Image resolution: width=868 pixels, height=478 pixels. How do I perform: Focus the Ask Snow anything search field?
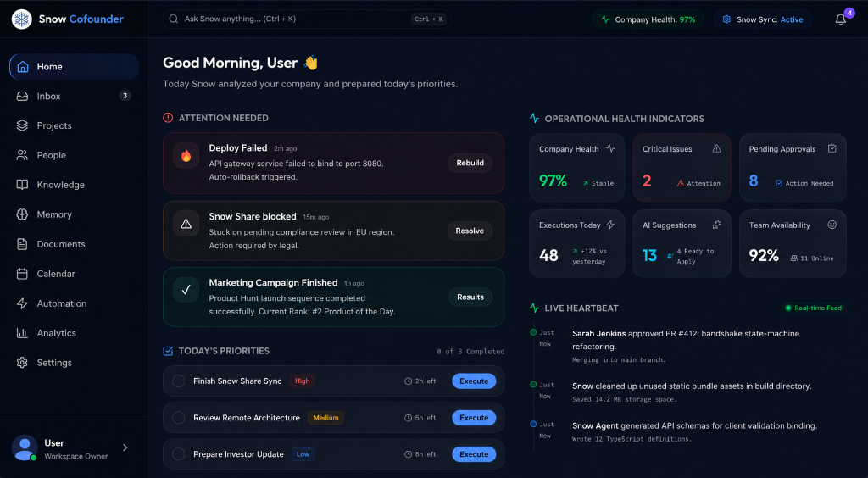(x=307, y=19)
